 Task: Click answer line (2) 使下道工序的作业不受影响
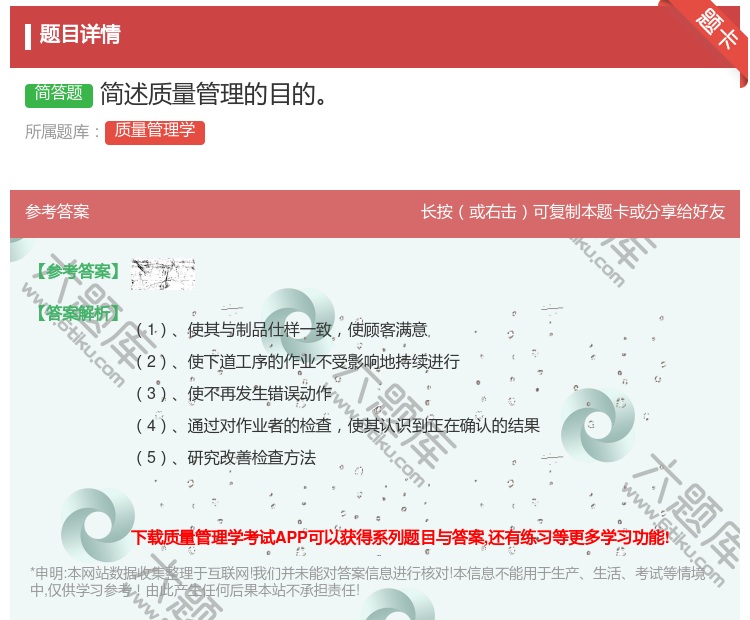298,362
